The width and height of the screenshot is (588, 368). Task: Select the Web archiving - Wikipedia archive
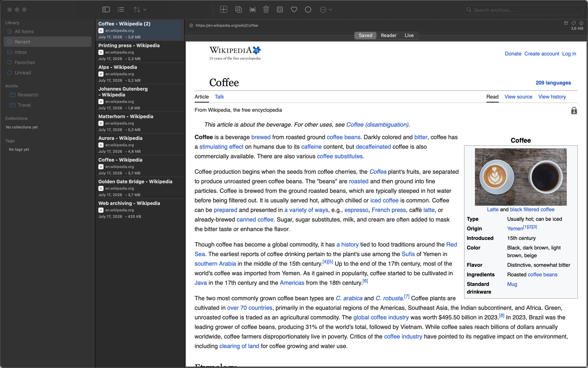point(140,209)
